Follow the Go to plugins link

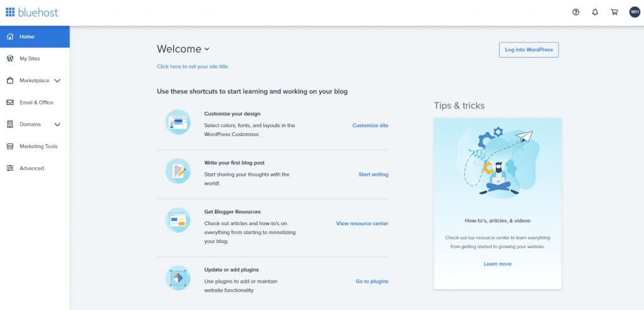372,282
